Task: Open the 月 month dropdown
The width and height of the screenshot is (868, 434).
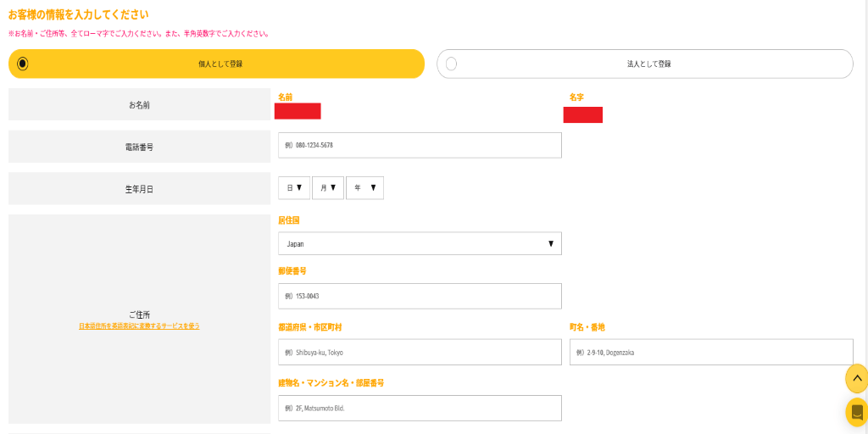Action: 328,187
